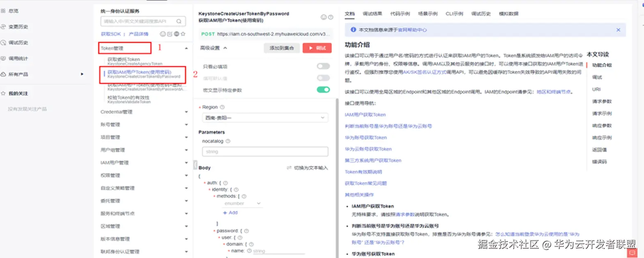Viewport: 644px width, 258px height.
Task: Click the help icon beside name: field
Action: pos(249,251)
